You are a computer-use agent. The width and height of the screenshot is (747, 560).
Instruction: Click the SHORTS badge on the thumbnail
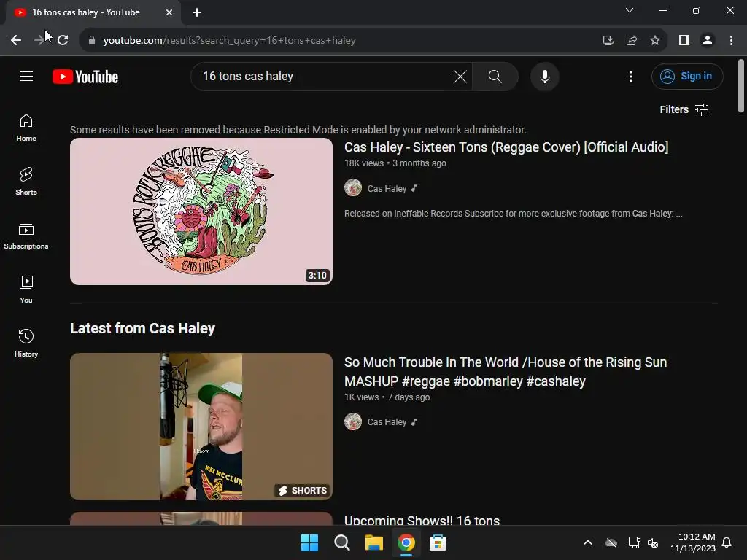pos(303,491)
